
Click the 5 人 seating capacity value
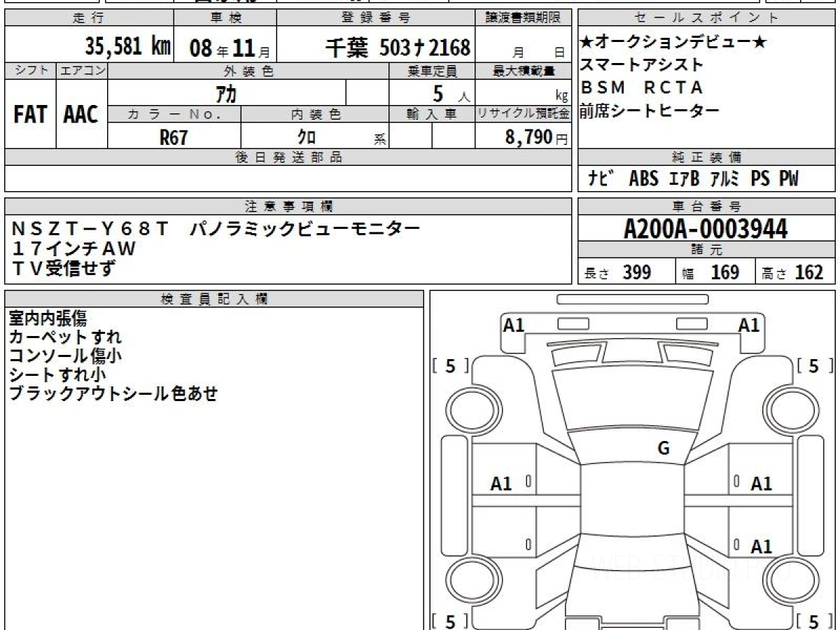450,93
